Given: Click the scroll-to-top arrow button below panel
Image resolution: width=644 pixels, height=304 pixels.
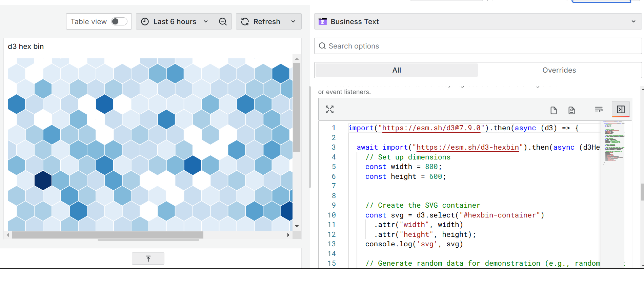Looking at the screenshot, I should pyautogui.click(x=148, y=259).
